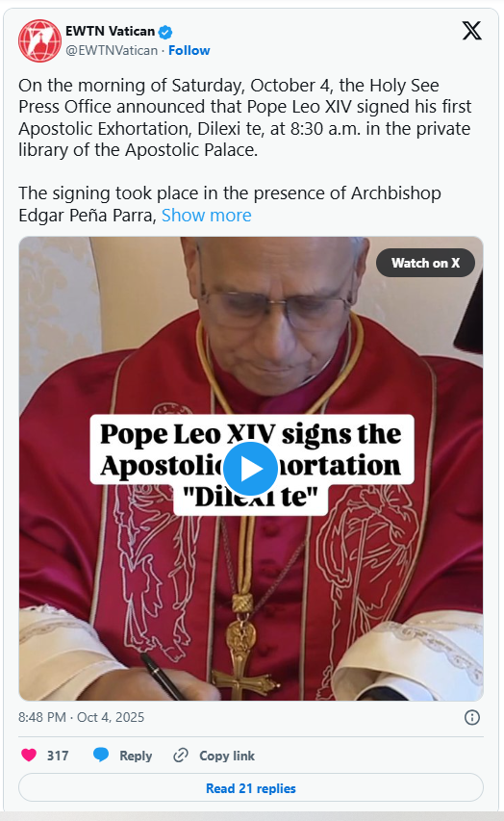Open the EWTN Vatican profile avatar
Screen dimensions: 504x821
pos(39,40)
